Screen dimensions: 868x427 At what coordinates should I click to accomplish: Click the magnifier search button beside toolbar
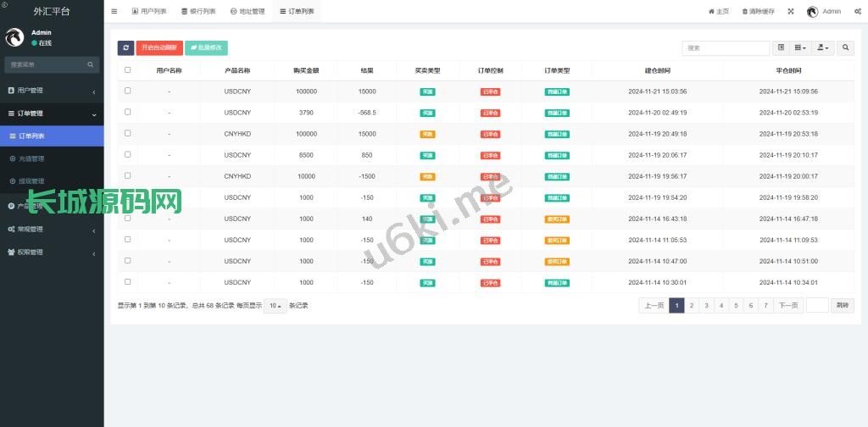tap(846, 48)
